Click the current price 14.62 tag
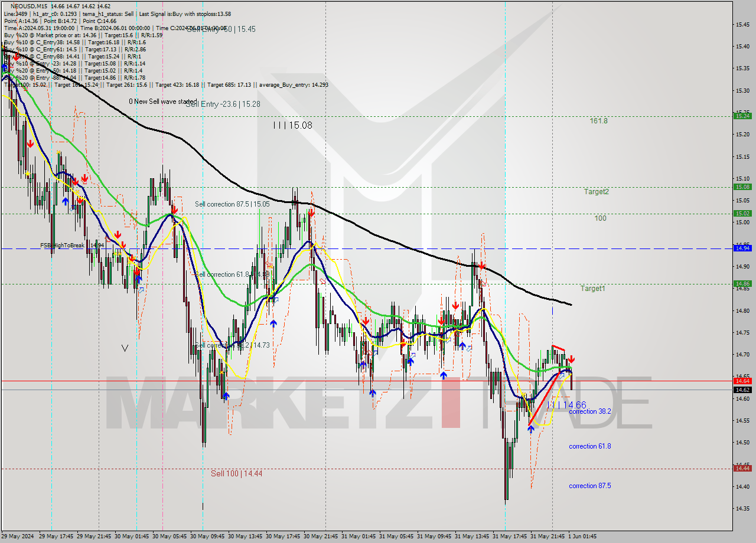Screen dimensions: 756x543 (x=742, y=390)
